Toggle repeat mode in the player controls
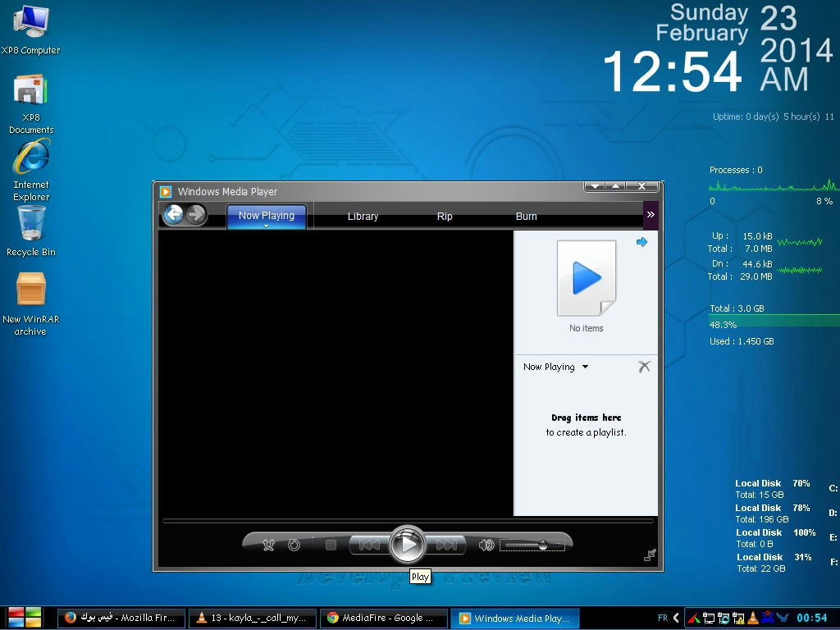 point(294,546)
